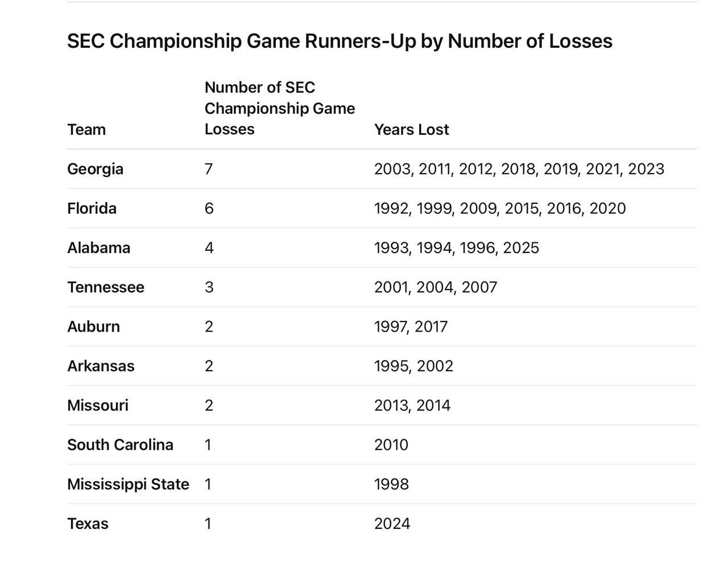Viewport: 728px width, 562px height.
Task: Click the table title heading text
Action: point(340,41)
